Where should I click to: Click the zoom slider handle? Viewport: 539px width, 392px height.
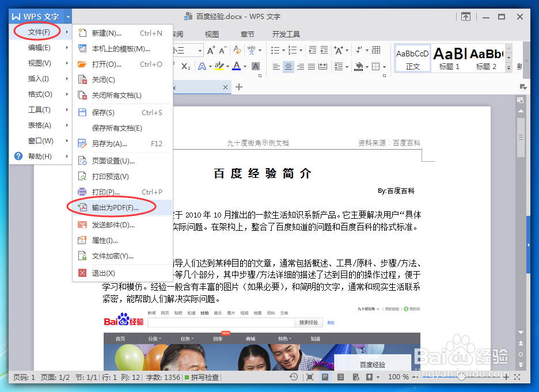461,377
